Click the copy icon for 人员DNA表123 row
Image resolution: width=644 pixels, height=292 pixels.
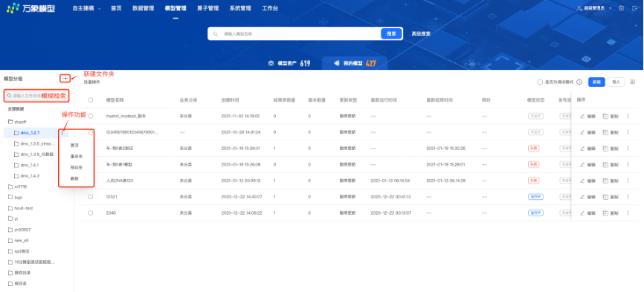[605, 181]
